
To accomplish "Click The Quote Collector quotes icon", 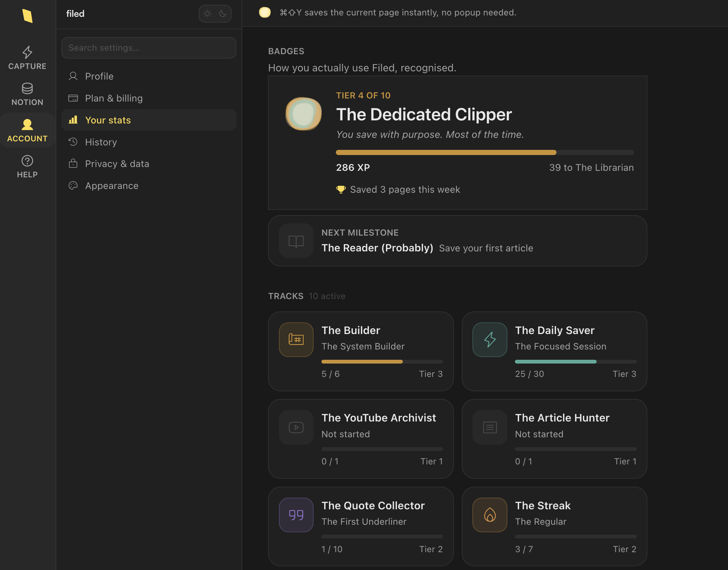I will pyautogui.click(x=296, y=515).
